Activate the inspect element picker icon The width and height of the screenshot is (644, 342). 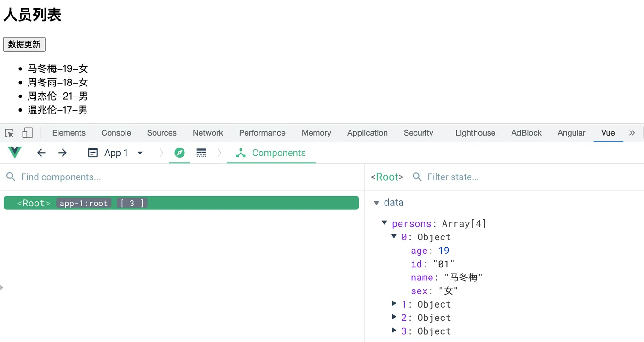9,133
